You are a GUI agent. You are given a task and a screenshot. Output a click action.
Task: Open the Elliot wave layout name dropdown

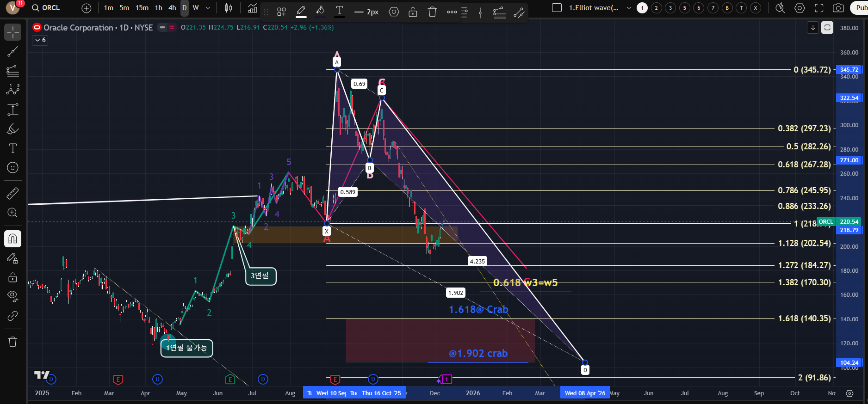(629, 8)
